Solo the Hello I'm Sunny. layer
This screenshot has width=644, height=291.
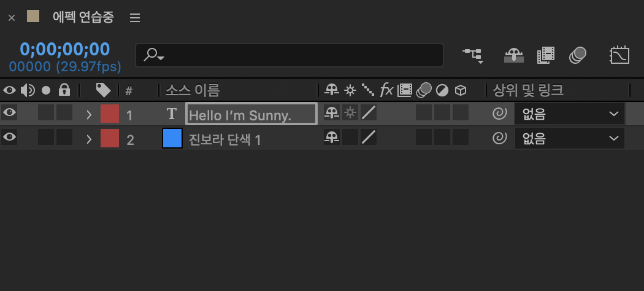tap(46, 112)
